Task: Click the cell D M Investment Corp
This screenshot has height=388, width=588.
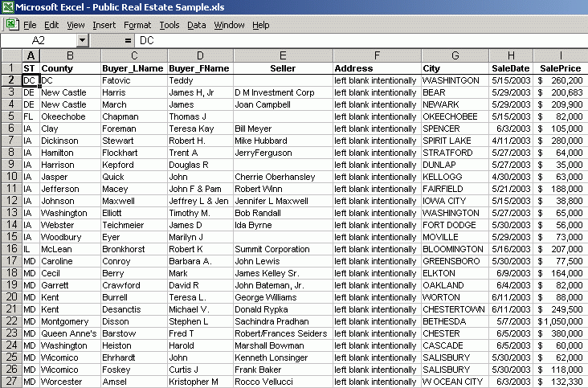Action: coord(283,92)
